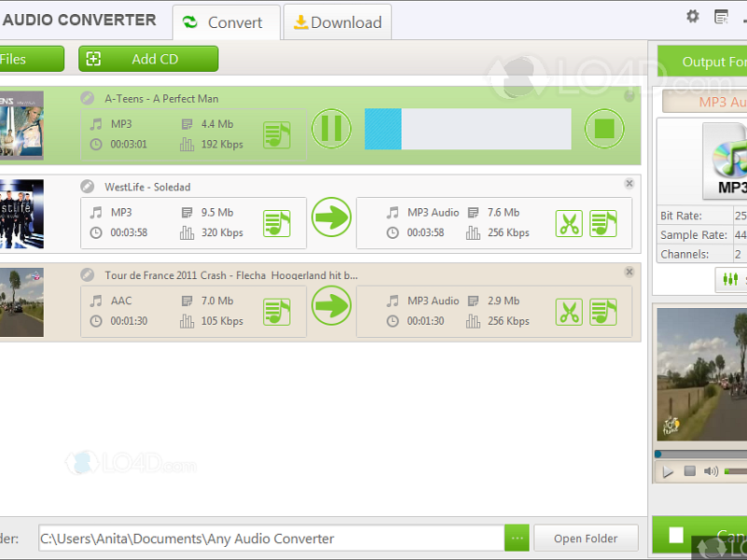747x560 pixels.
Task: Open the MP3 Audio format dropdown
Action: (705, 102)
